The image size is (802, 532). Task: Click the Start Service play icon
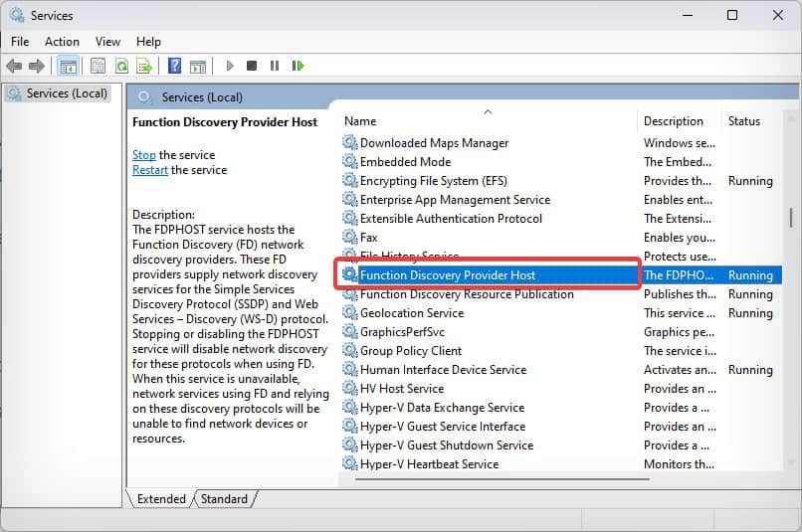pos(230,66)
